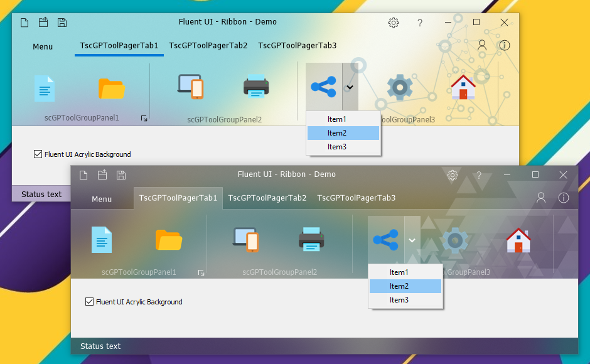Open scGPToolGroupPanel1 dialog launcher in light window

[144, 119]
